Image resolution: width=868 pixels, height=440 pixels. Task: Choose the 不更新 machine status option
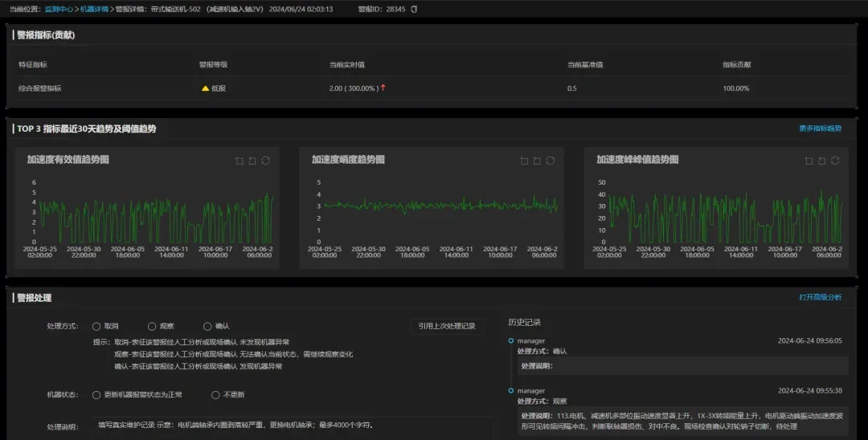coord(215,395)
